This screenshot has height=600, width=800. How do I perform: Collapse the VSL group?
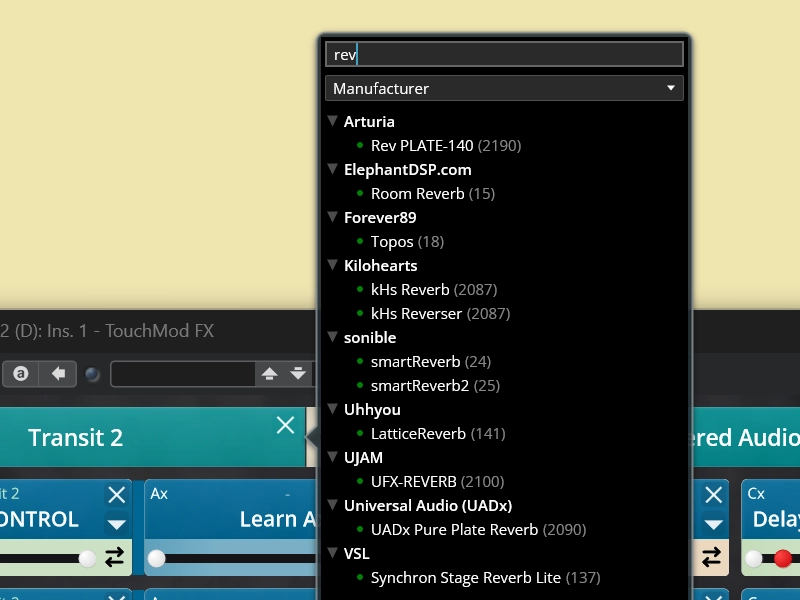[333, 553]
